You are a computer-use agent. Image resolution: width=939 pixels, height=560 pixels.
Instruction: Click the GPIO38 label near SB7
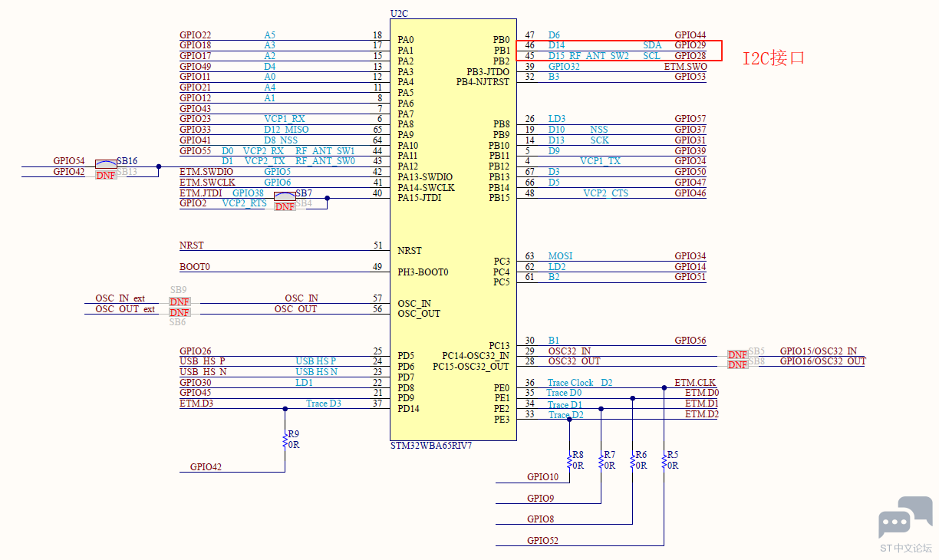249,193
